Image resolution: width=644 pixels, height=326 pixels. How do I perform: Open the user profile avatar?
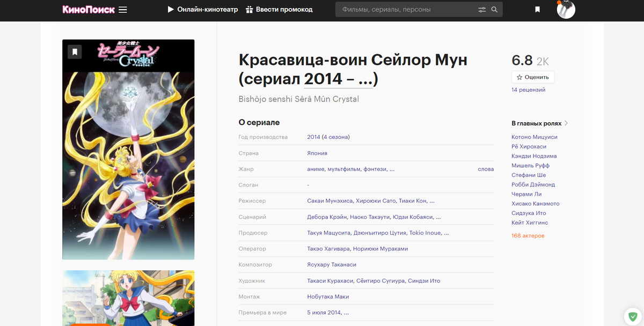coord(566,10)
